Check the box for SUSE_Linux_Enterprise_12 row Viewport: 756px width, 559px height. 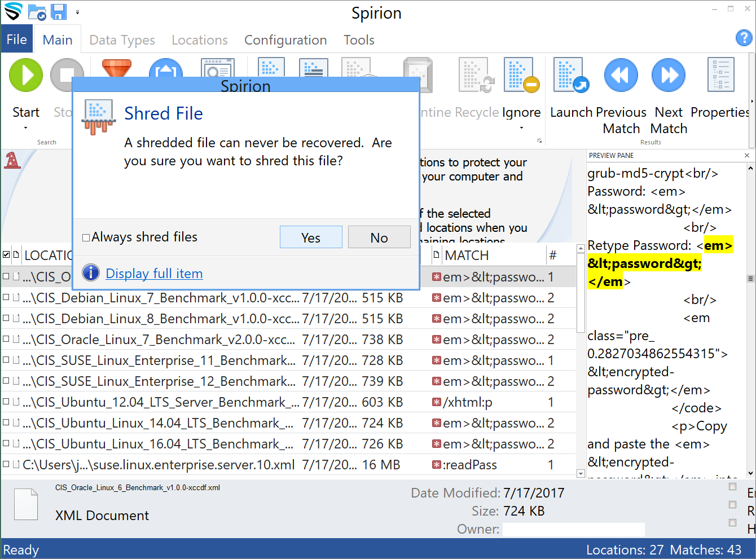point(6,381)
